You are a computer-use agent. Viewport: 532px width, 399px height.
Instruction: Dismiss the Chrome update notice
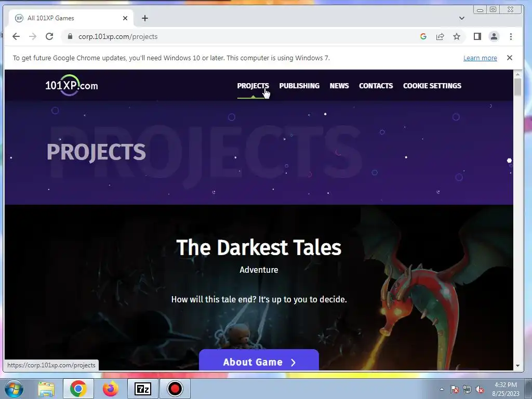click(x=509, y=58)
